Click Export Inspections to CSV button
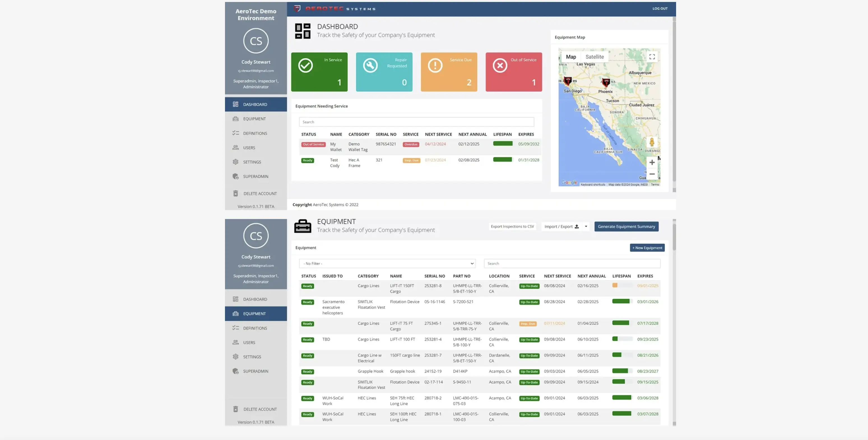The width and height of the screenshot is (868, 440). (512, 226)
